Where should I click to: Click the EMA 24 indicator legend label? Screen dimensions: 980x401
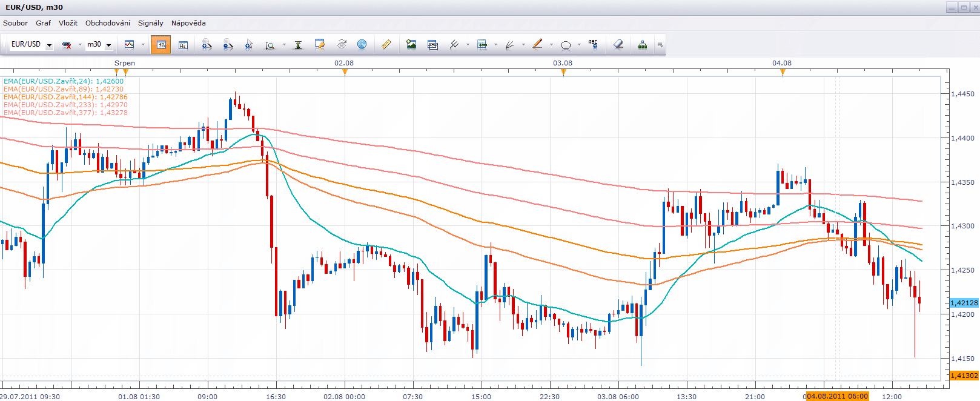pyautogui.click(x=63, y=81)
